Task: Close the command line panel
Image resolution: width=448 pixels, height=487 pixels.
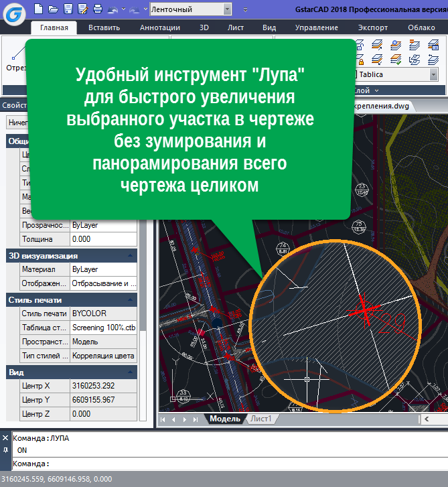Action: 5,438
